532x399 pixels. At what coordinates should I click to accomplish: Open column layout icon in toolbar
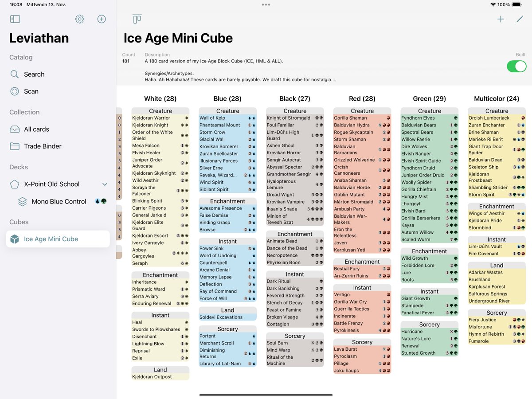(x=137, y=19)
